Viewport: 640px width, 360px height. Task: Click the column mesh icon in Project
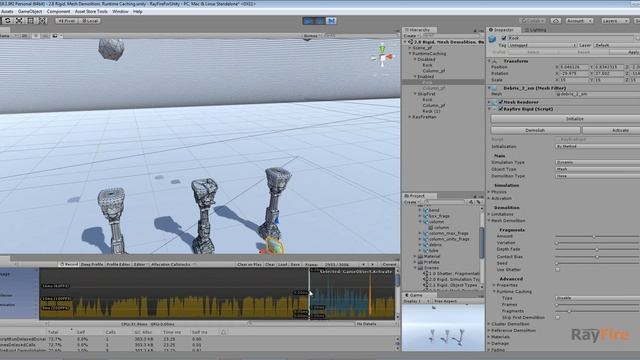(x=431, y=227)
